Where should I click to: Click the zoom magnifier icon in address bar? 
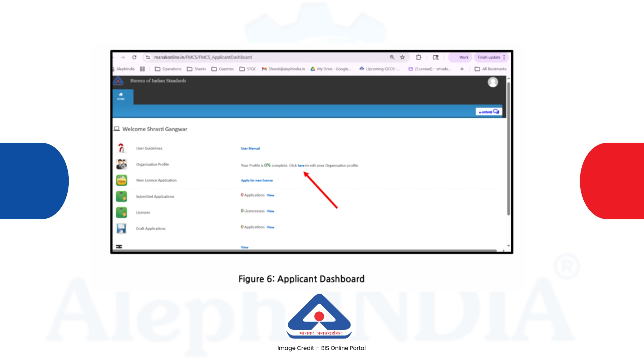pos(392,57)
